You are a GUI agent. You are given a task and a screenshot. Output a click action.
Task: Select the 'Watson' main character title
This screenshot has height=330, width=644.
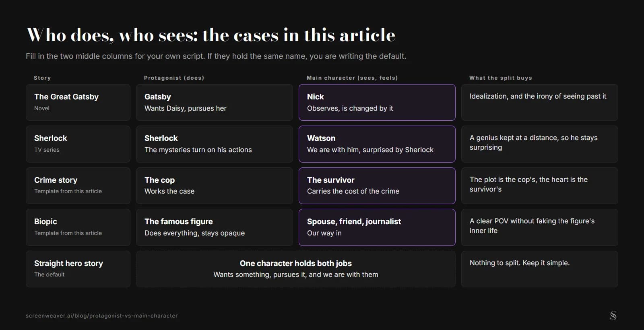click(321, 138)
